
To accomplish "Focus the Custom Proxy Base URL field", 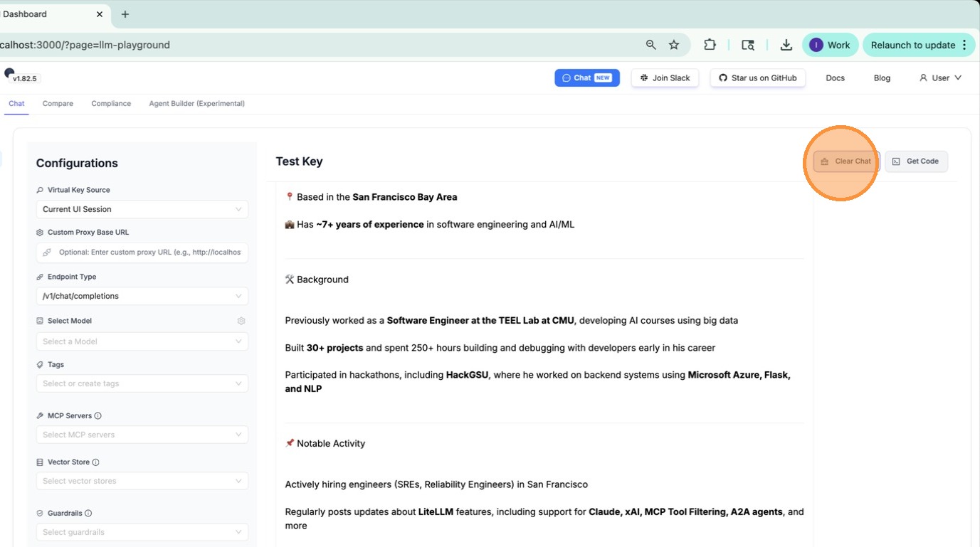I will 149,253.
